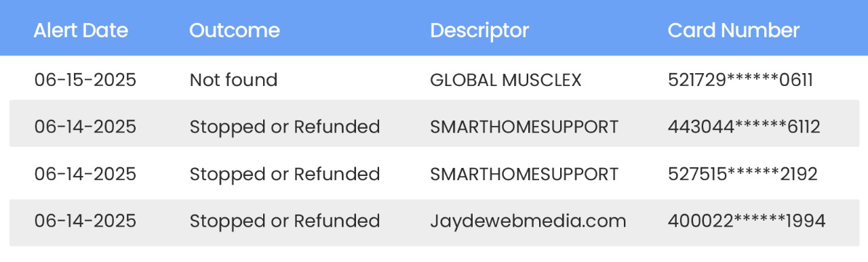
Task: Click the Alert Date column header
Action: 81,30
